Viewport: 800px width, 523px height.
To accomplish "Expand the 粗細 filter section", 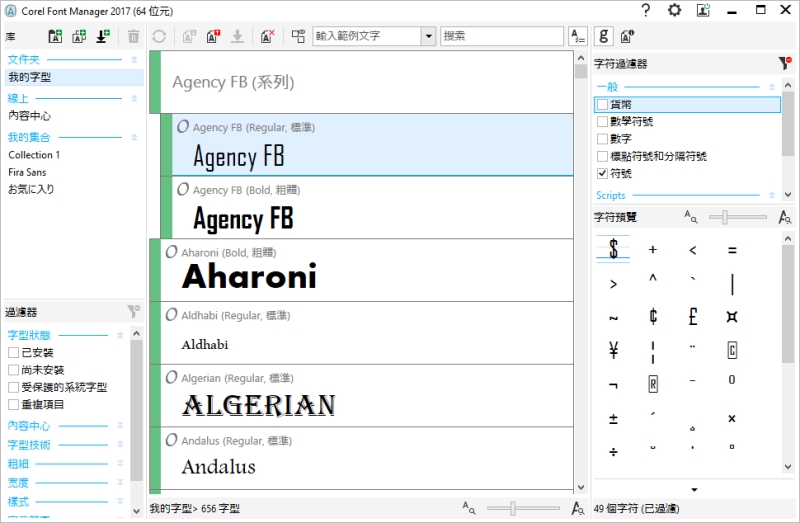I will (120, 463).
